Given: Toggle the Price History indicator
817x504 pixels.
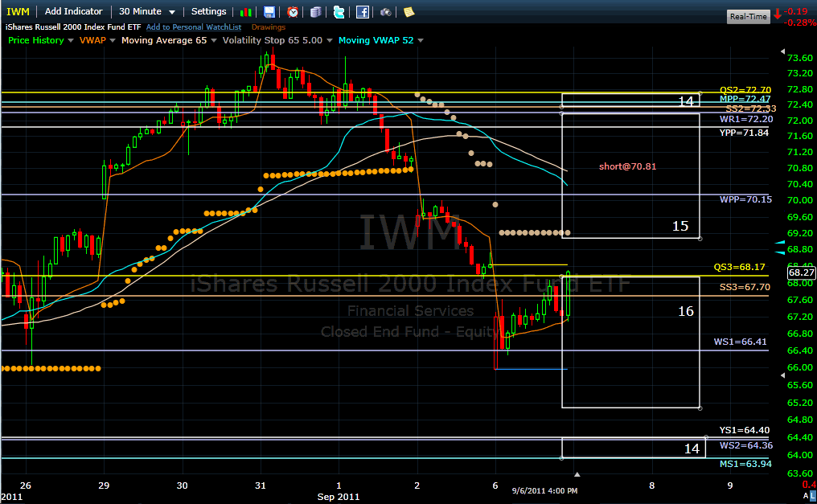Looking at the screenshot, I should pyautogui.click(x=35, y=40).
